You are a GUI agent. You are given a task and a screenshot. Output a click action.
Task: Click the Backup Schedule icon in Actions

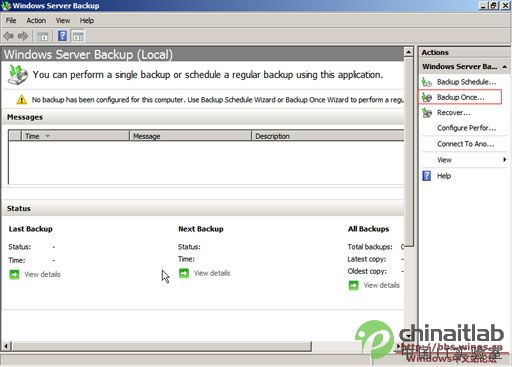pos(427,82)
